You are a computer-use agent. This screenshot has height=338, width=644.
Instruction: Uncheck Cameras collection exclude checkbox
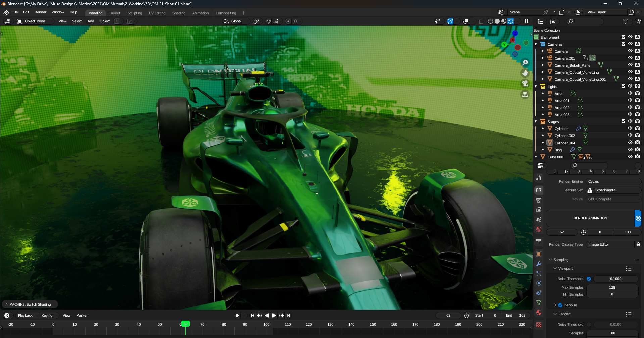pyautogui.click(x=623, y=44)
